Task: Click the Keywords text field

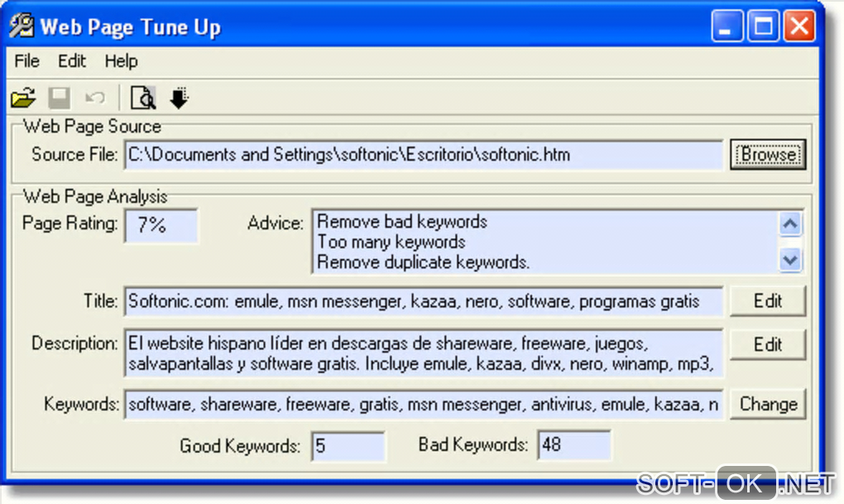Action: [x=424, y=405]
